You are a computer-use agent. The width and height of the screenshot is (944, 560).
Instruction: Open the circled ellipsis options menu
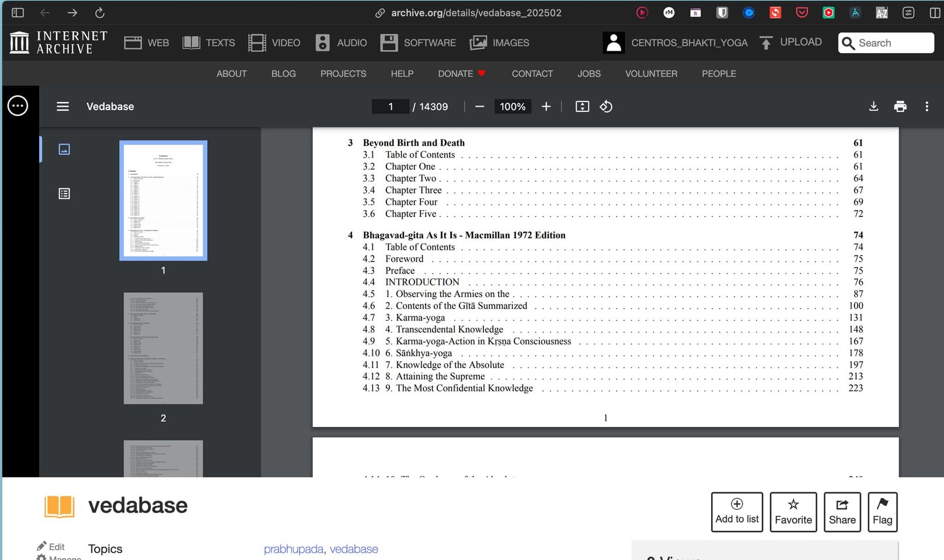point(18,106)
